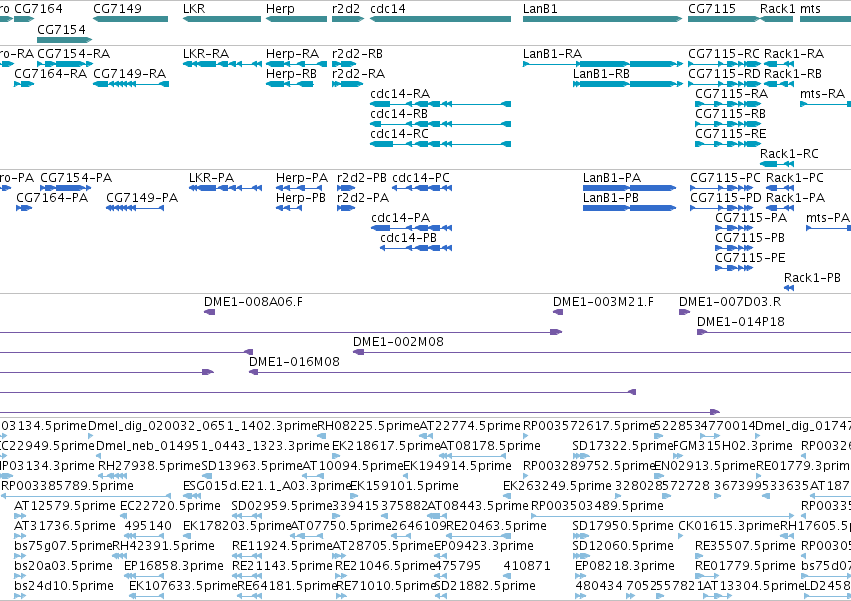Select the CG7164 gene feature
This screenshot has width=851, height=601.
24,19
